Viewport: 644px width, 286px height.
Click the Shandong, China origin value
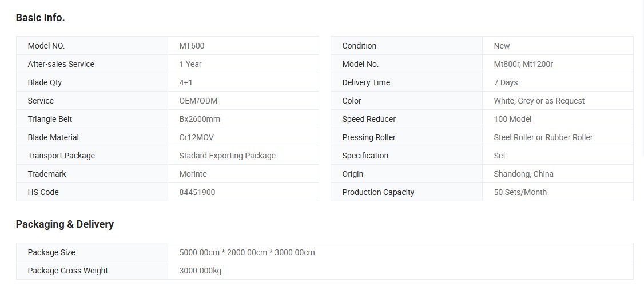[523, 174]
